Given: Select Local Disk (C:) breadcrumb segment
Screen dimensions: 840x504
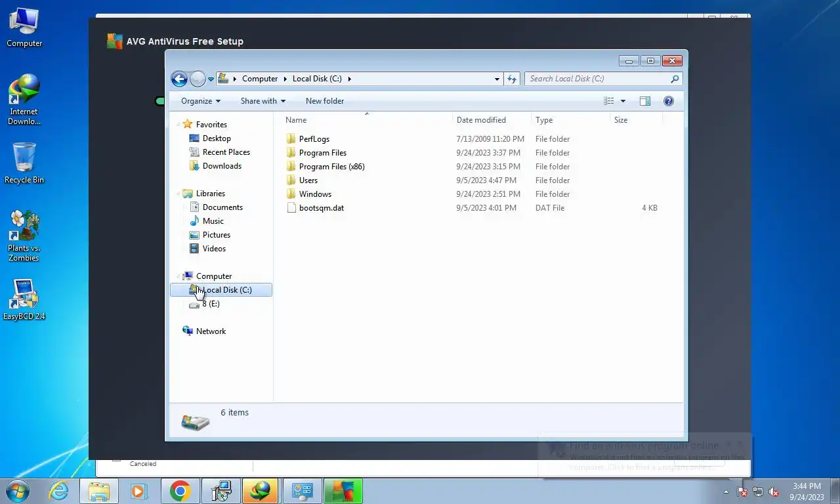Looking at the screenshot, I should (x=317, y=79).
